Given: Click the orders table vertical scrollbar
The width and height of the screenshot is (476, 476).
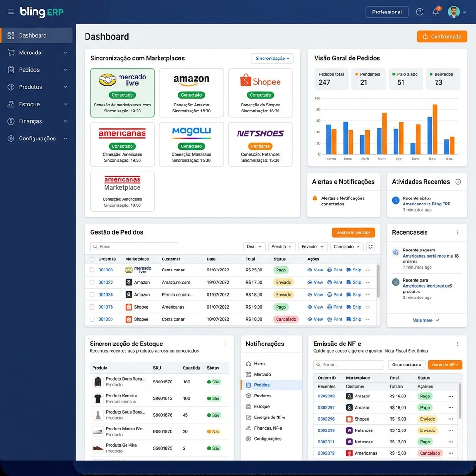Looking at the screenshot, I should click(378, 281).
